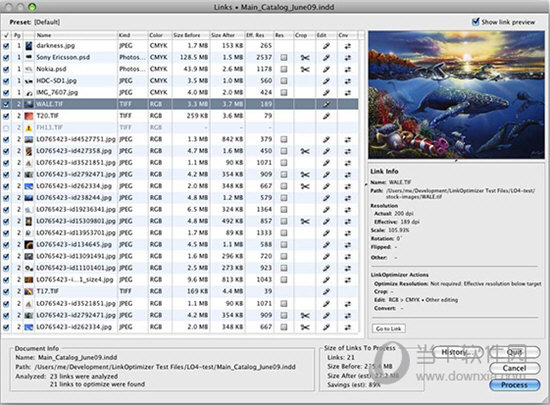Click the edit pen for LO765423-id238244.jpg
Image resolution: width=550 pixels, height=405 pixels.
(326, 198)
